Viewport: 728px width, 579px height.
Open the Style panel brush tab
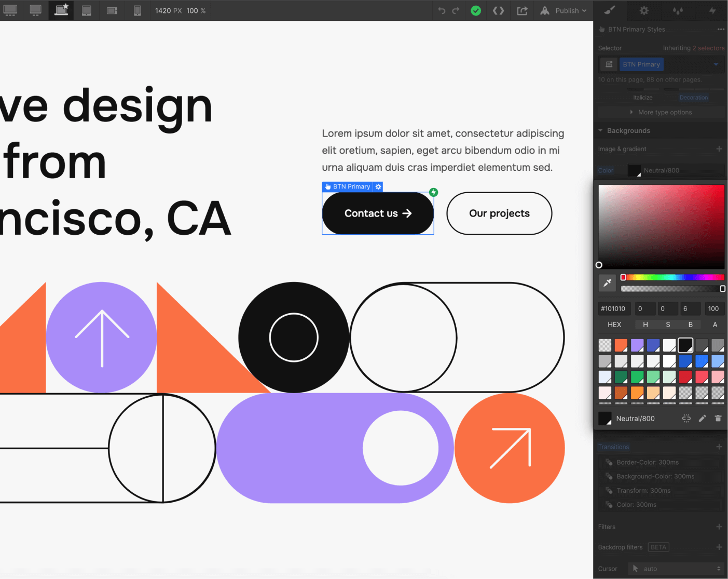click(x=610, y=10)
